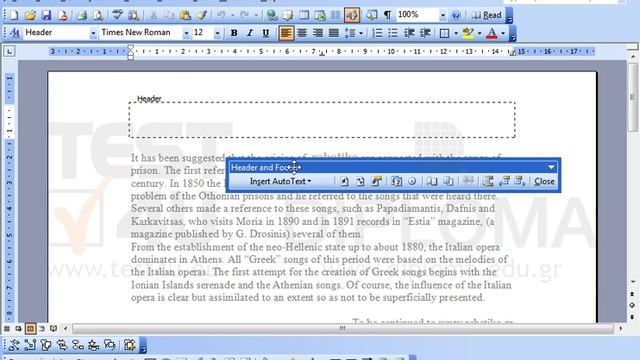Expand the Insert AutoText menu

point(280,181)
